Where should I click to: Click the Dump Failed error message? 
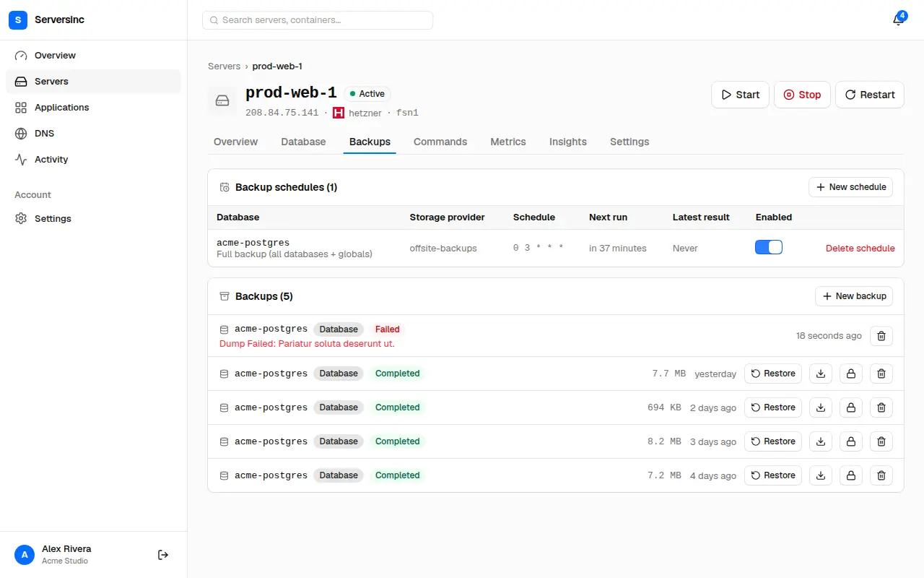pyautogui.click(x=307, y=344)
